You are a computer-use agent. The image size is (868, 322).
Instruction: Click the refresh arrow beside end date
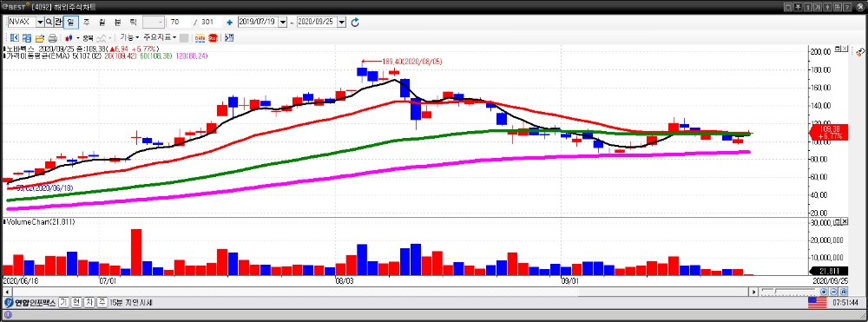coord(355,22)
